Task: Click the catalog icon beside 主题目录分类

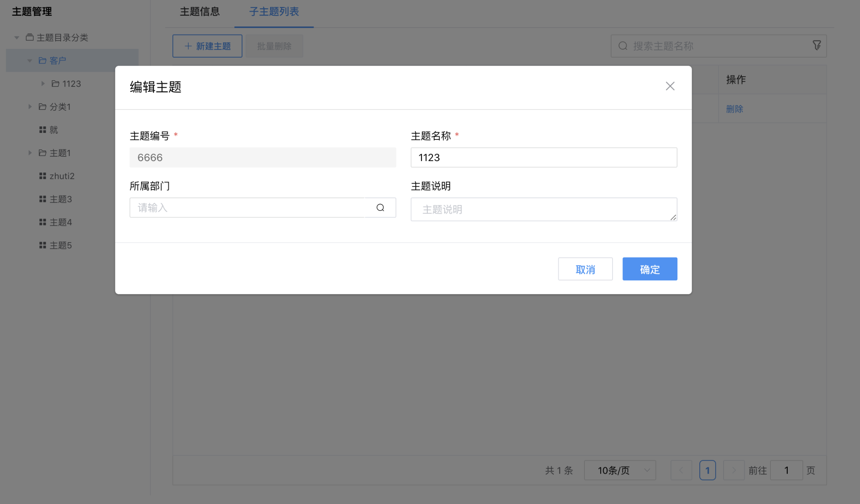Action: (30, 37)
